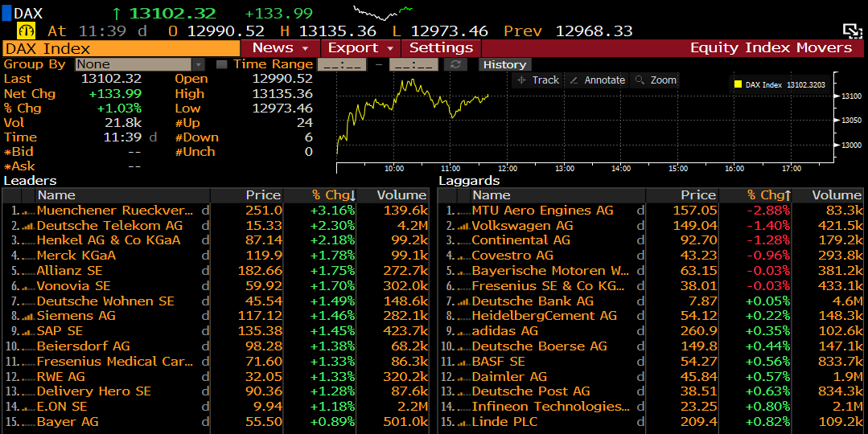Select Deutsche Wohnen SE row

(215, 301)
